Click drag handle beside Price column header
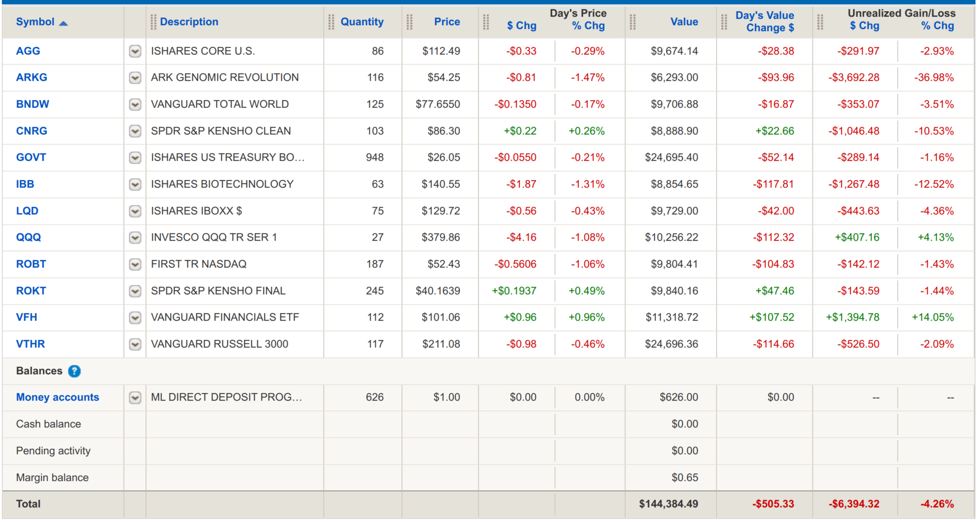The width and height of the screenshot is (980, 523). point(409,22)
